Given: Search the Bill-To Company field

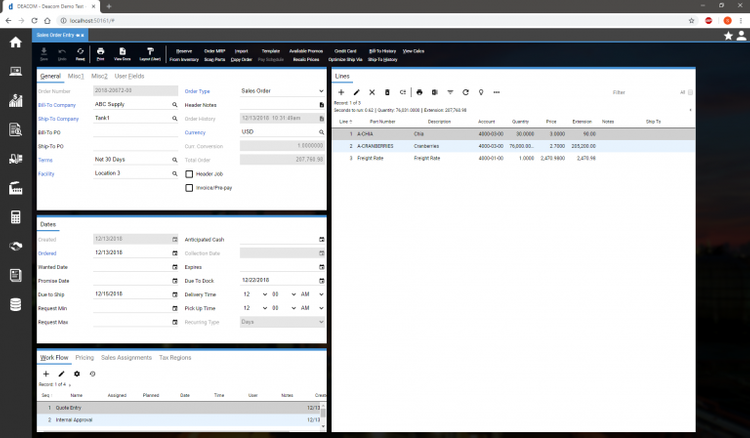Looking at the screenshot, I should coord(175,105).
